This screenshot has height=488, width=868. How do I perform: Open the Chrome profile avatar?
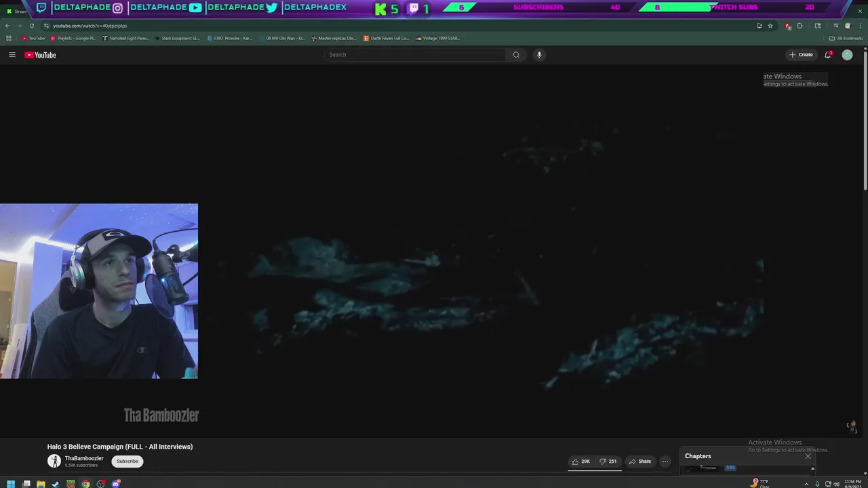[x=848, y=26]
